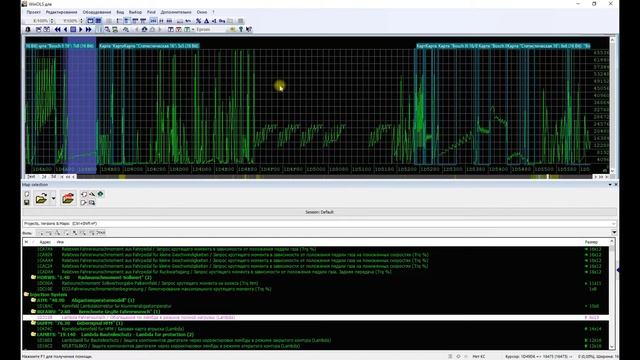This screenshot has height=360, width=640.
Task: Switch to the 3d view tab below graph
Action: point(53,177)
